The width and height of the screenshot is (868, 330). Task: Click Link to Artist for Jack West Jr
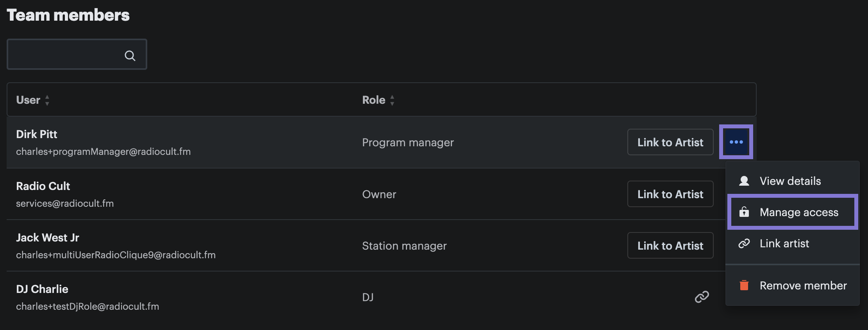click(x=670, y=245)
